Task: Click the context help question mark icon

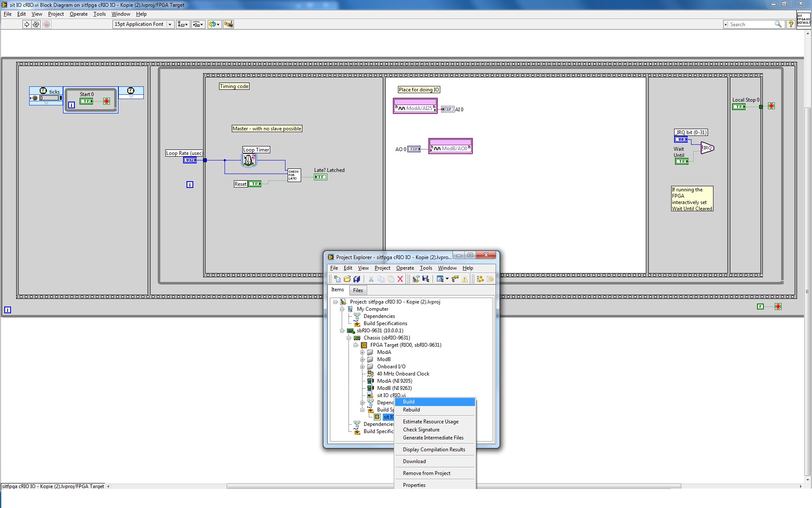Action: [790, 25]
